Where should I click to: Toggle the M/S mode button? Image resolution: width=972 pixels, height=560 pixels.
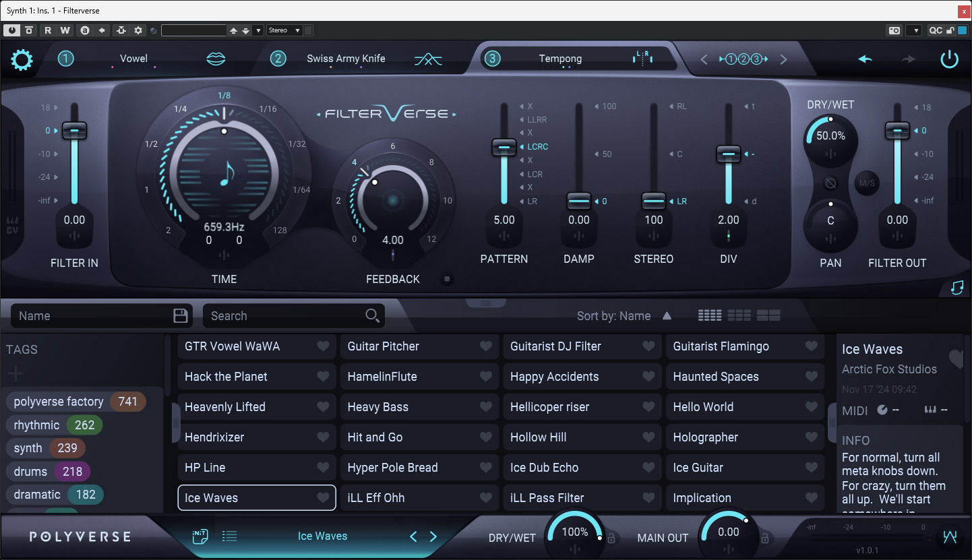[866, 183]
